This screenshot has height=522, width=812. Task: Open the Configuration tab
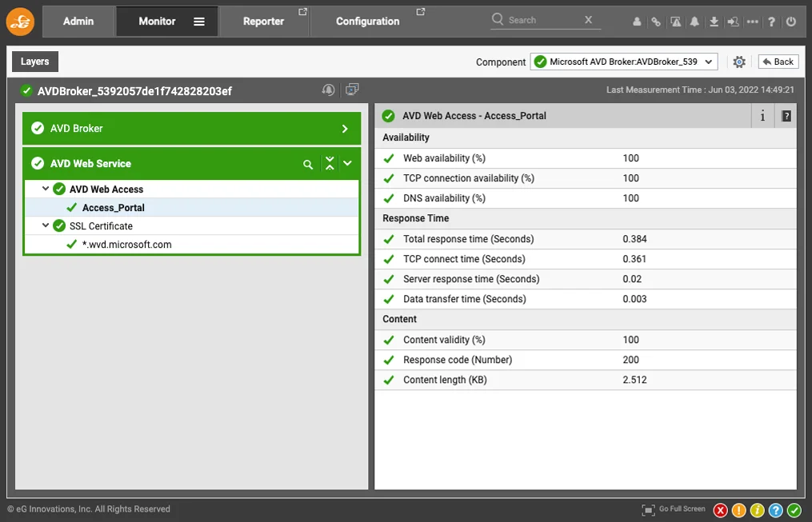[x=368, y=22]
